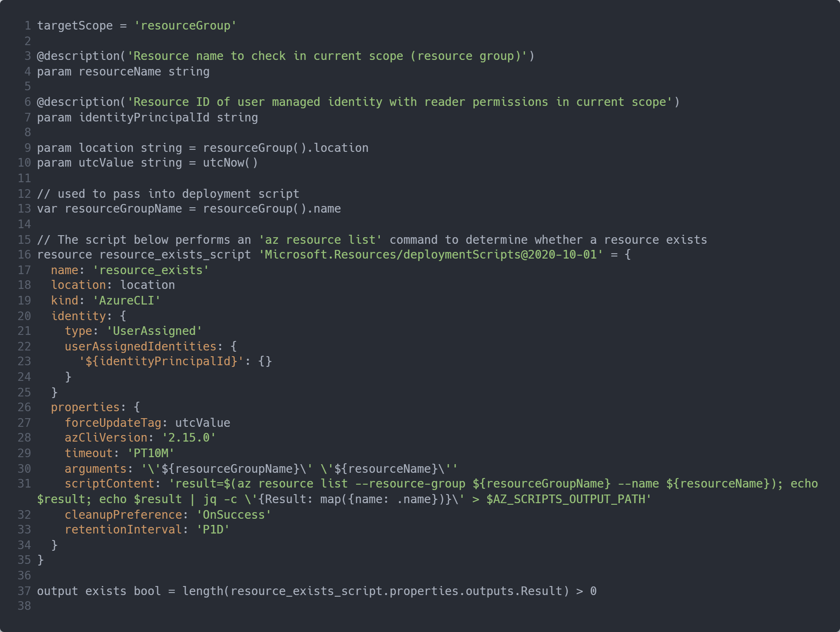Screen dimensions: 840x632
Task: Click the timeout value 'PT10M'
Action: pos(151,453)
